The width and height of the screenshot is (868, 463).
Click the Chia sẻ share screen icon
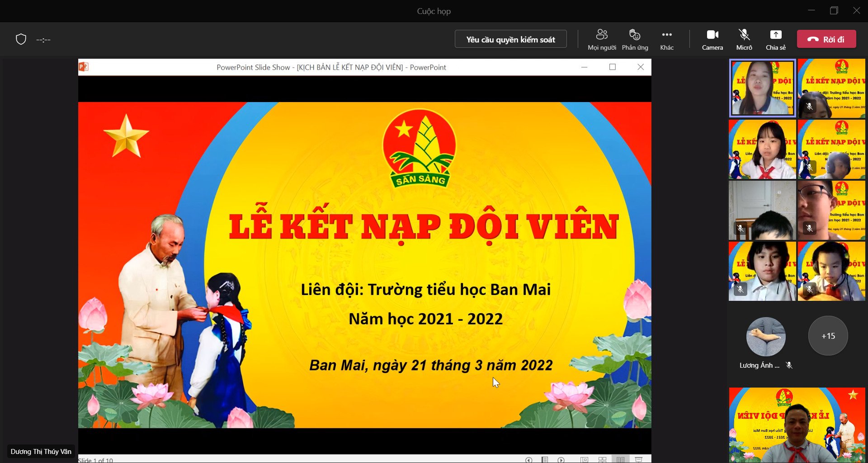tap(775, 39)
